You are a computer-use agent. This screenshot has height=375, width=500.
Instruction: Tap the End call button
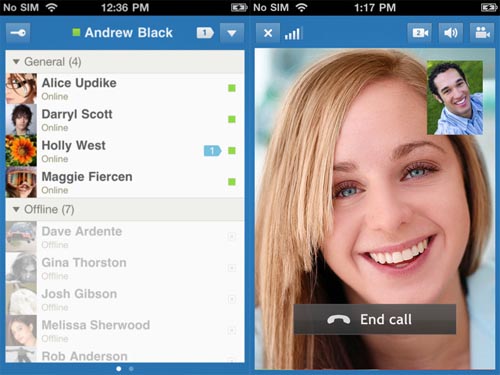[375, 319]
